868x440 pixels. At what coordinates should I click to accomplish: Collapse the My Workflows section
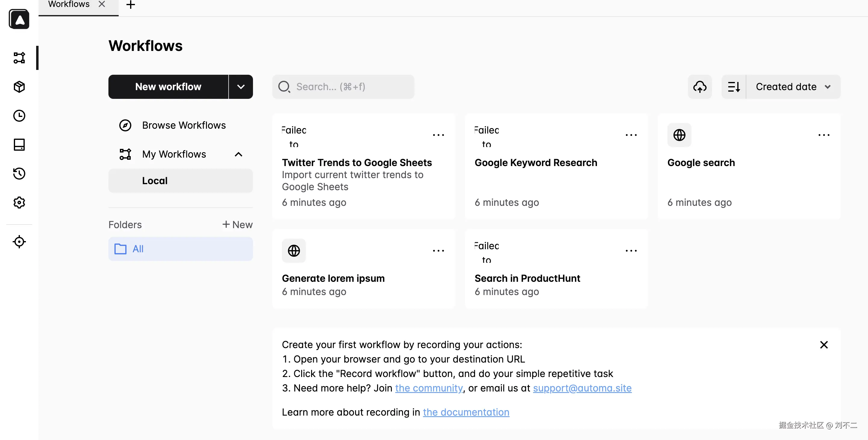[x=238, y=154]
